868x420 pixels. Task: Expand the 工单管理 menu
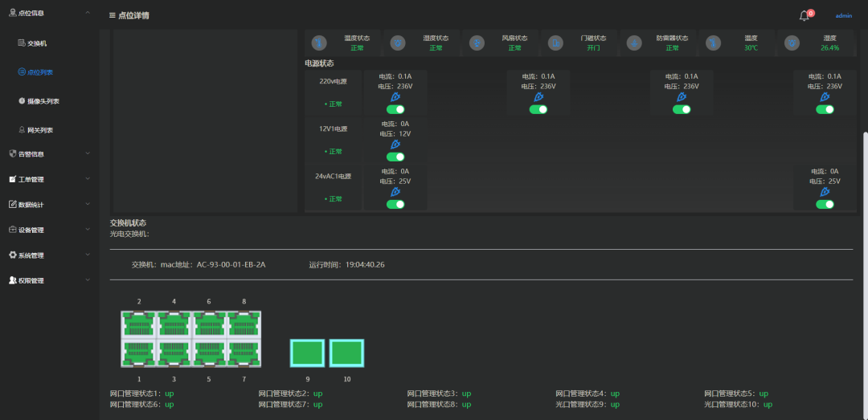click(x=49, y=179)
